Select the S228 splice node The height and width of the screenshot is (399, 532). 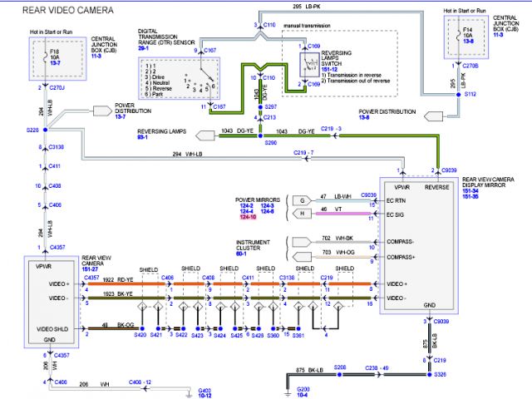pyautogui.click(x=47, y=130)
